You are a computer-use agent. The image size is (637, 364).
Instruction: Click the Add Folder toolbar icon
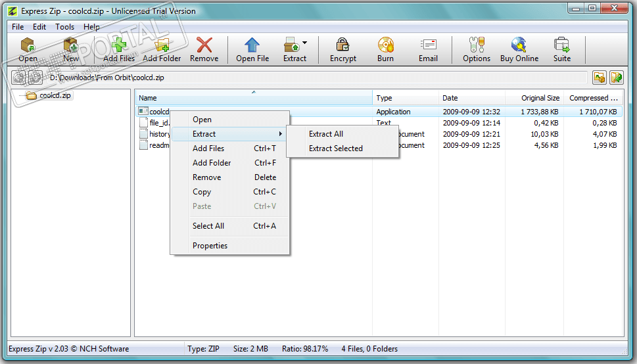(162, 45)
